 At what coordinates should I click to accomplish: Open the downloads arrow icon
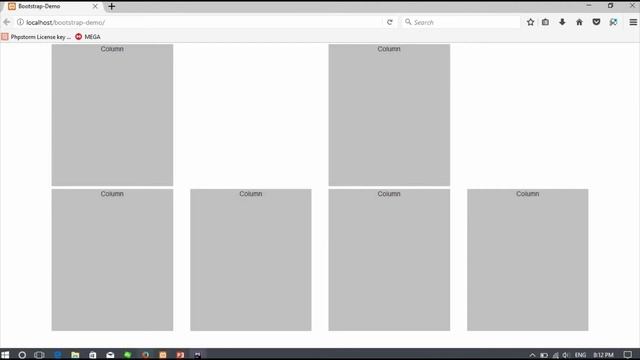562,22
